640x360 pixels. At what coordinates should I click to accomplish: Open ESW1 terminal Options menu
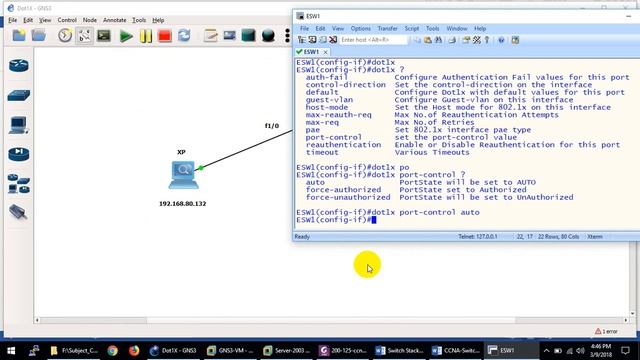tap(361, 29)
